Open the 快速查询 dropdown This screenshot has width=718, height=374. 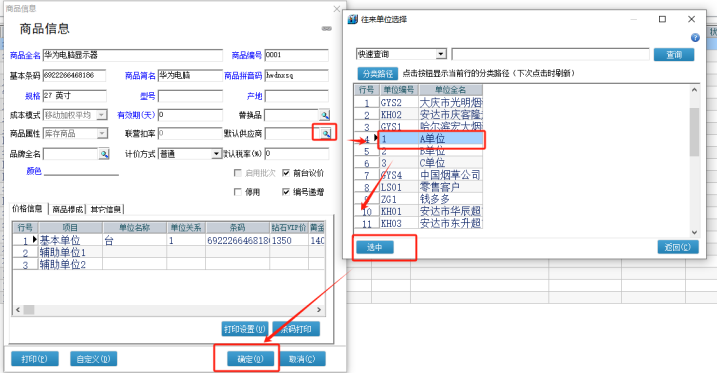(441, 54)
